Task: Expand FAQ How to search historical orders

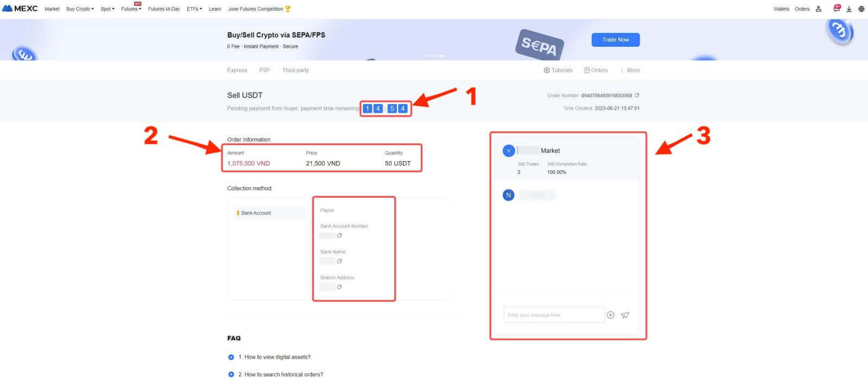Action: point(276,374)
